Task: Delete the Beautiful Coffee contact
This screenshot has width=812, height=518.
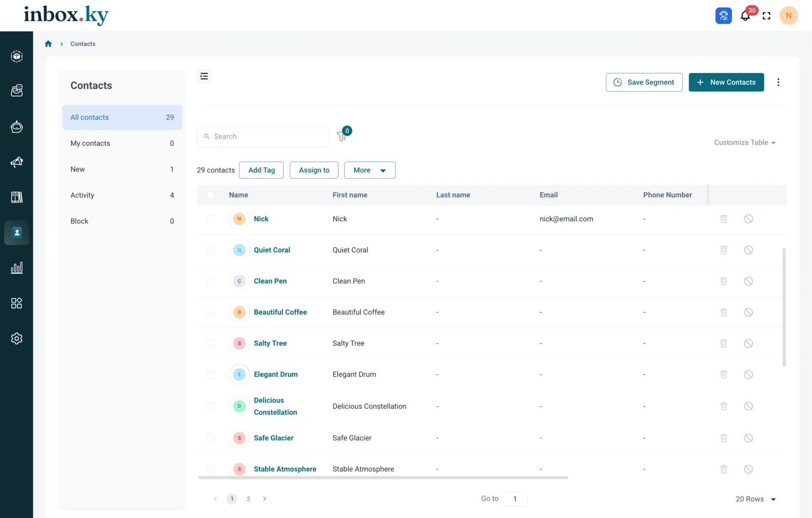Action: 724,312
